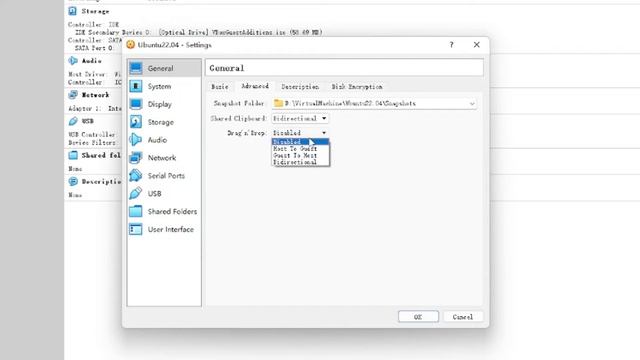Open Storage settings label in sidebar
This screenshot has height=360, width=640.
160,122
